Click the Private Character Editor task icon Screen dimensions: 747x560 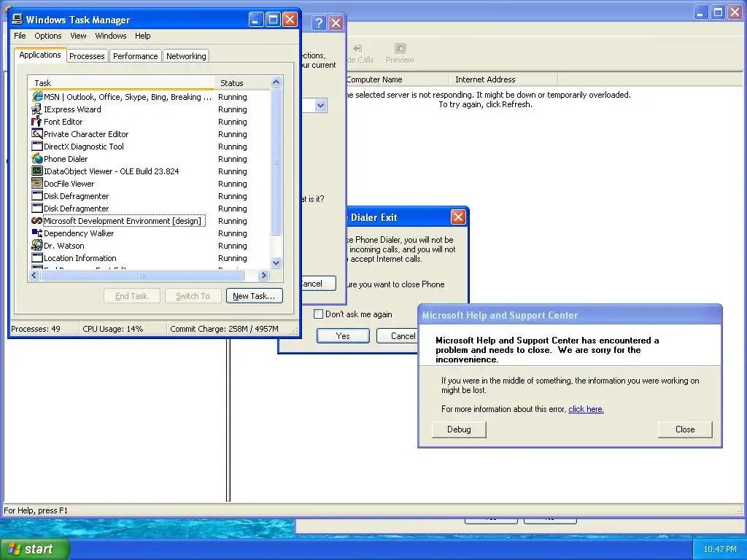[37, 134]
